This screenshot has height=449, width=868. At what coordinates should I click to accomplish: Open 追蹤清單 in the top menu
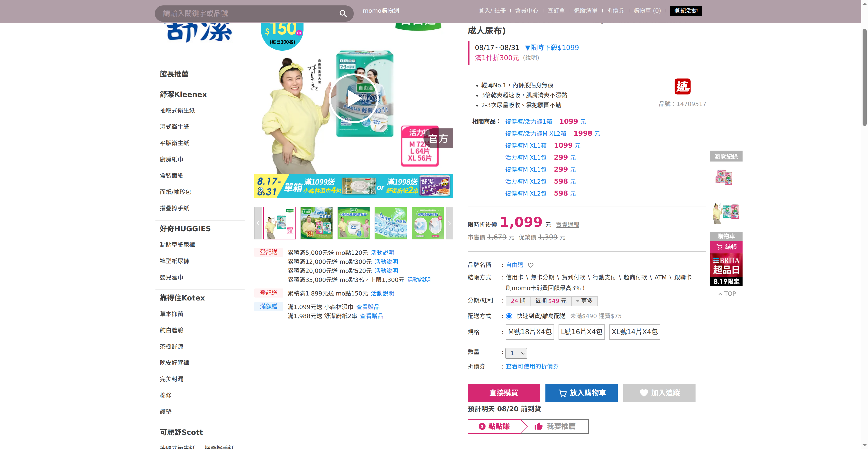(x=586, y=11)
